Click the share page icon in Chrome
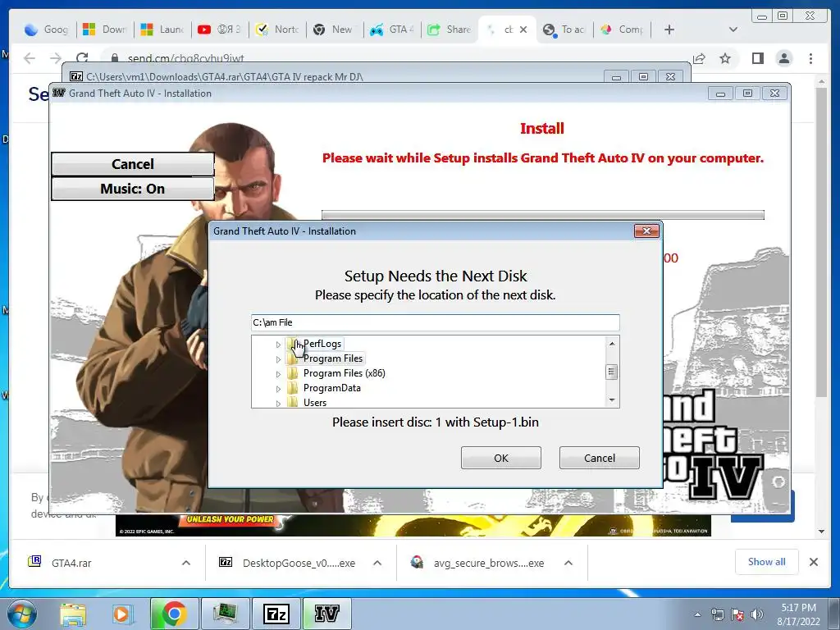 pos(699,58)
